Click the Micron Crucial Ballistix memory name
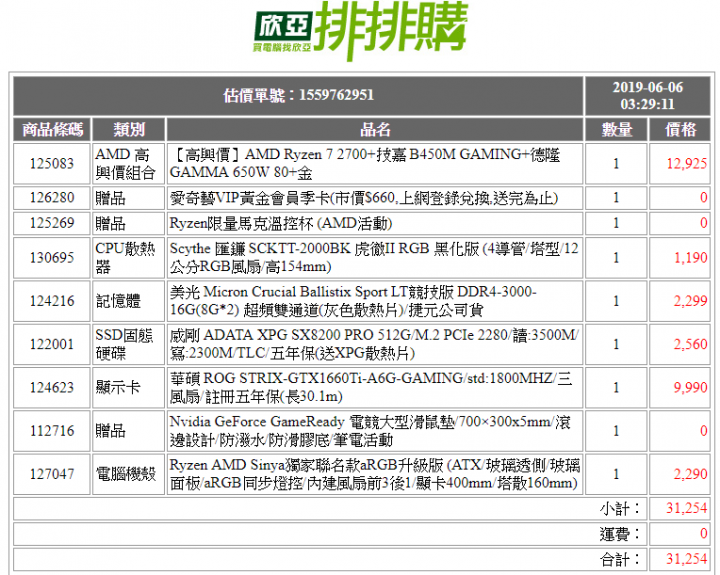Viewport: 720px width, 575px height. (x=353, y=301)
